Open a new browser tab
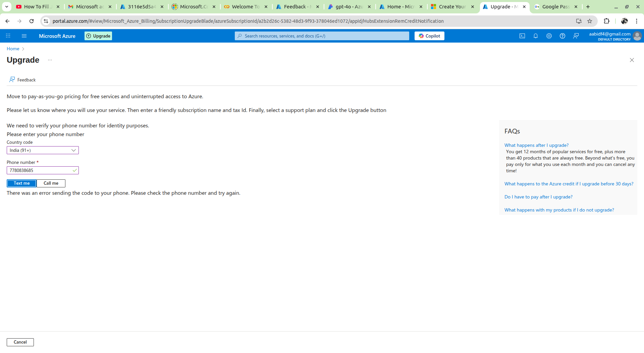644x353 pixels. 588,7
